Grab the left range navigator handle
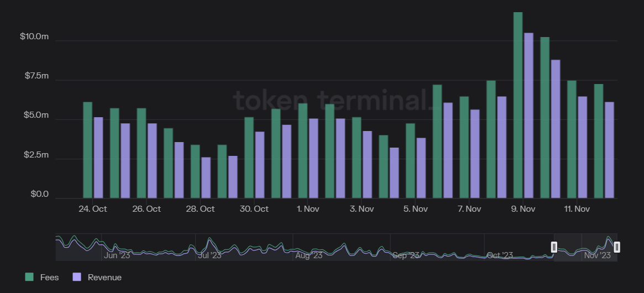The image size is (644, 293). pos(554,247)
